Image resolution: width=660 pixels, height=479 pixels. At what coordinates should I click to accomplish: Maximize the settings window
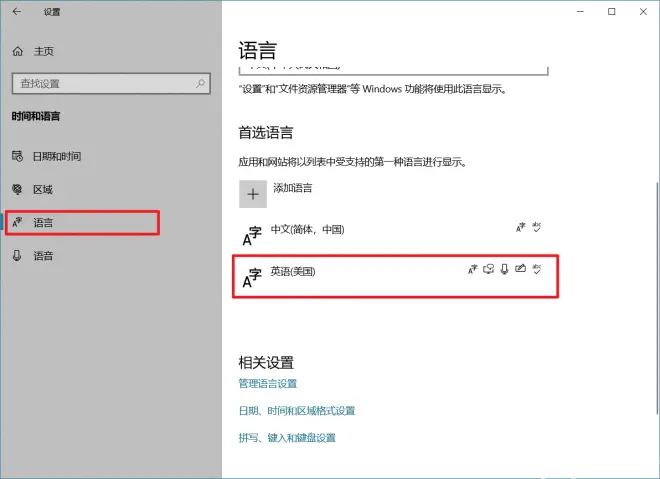[612, 12]
